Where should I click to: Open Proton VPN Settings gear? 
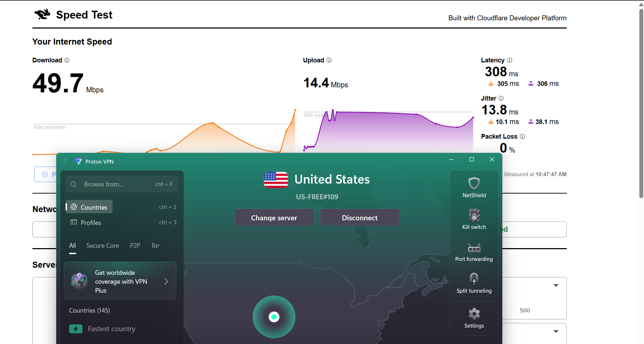point(474,318)
